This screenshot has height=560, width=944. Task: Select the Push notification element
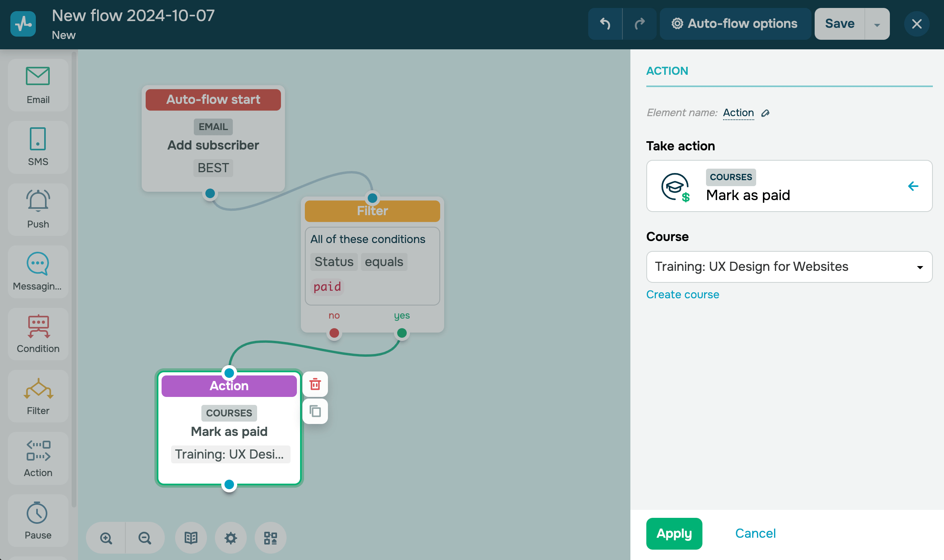pos(38,209)
